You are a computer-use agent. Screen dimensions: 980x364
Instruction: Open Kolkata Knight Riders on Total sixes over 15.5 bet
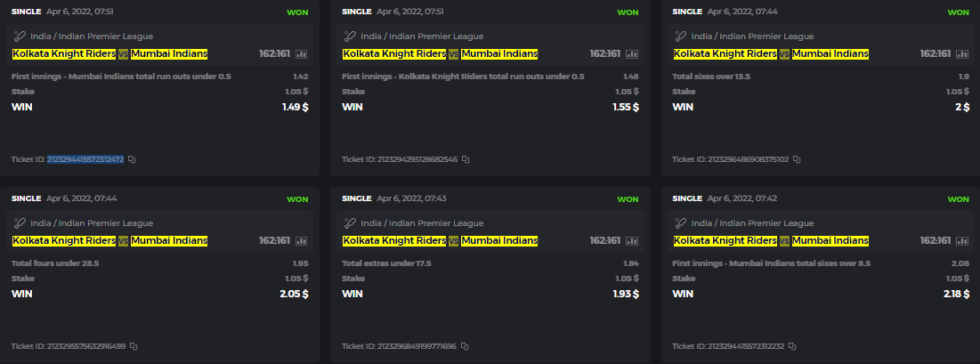725,54
